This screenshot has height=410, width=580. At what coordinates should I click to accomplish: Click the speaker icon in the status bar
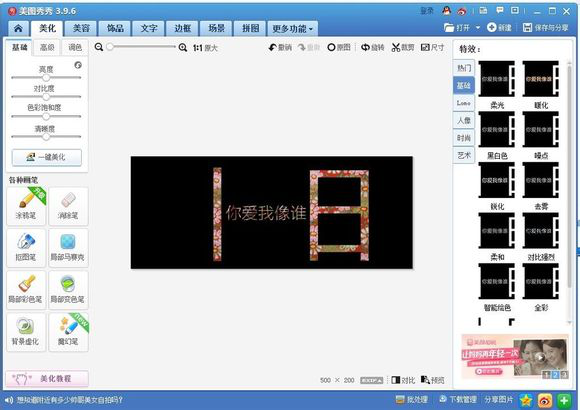tap(9, 400)
